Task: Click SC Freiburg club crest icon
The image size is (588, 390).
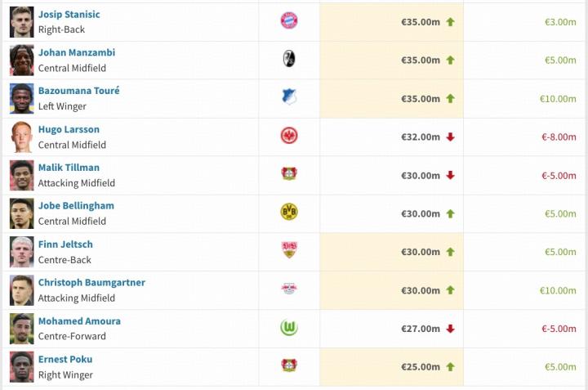Action: tap(289, 59)
